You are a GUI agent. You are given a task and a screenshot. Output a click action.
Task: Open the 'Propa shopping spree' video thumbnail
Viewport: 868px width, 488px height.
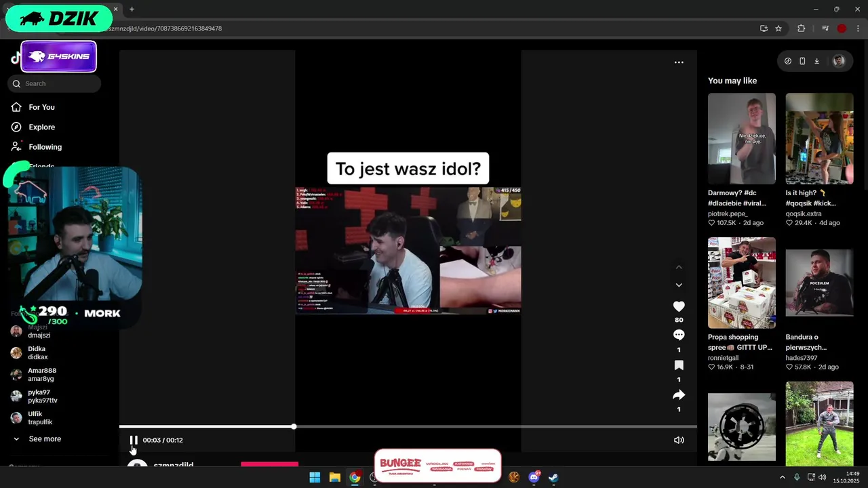tap(742, 283)
